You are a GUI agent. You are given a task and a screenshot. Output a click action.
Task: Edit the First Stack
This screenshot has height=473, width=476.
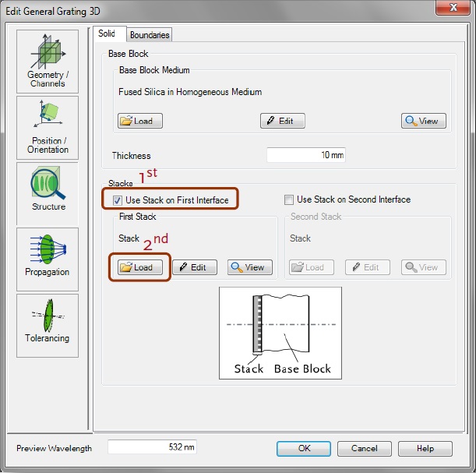click(195, 267)
